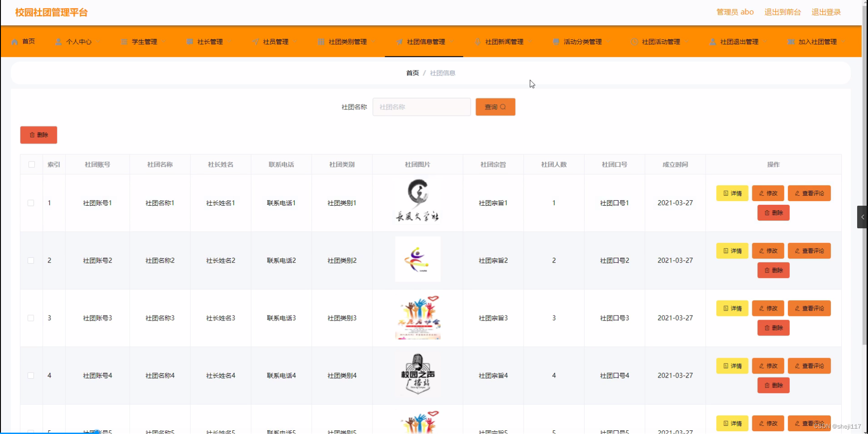
Task: Delete the 社团账号2 row
Action: coord(774,270)
